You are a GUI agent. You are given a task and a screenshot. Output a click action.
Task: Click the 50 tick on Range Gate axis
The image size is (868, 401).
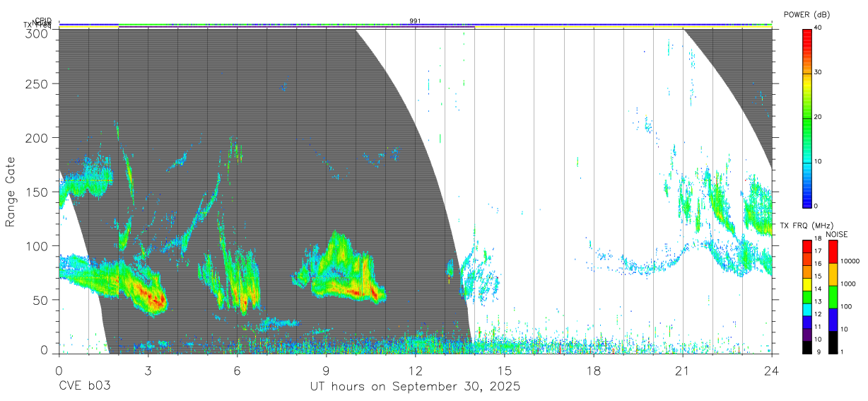(41, 300)
